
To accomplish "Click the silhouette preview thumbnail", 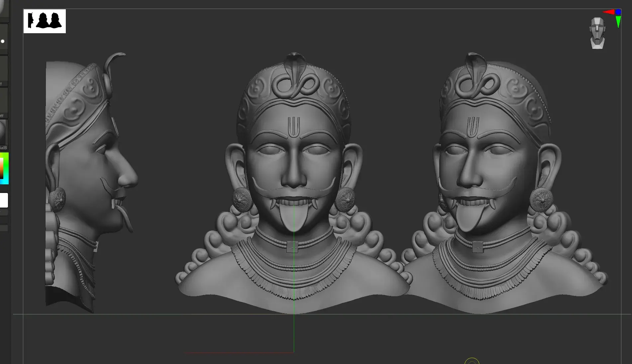I will tap(45, 21).
